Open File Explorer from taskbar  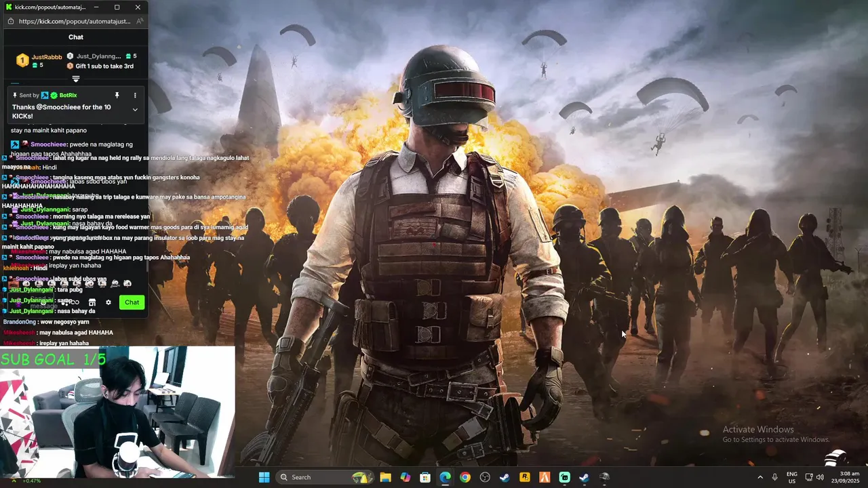point(385,477)
